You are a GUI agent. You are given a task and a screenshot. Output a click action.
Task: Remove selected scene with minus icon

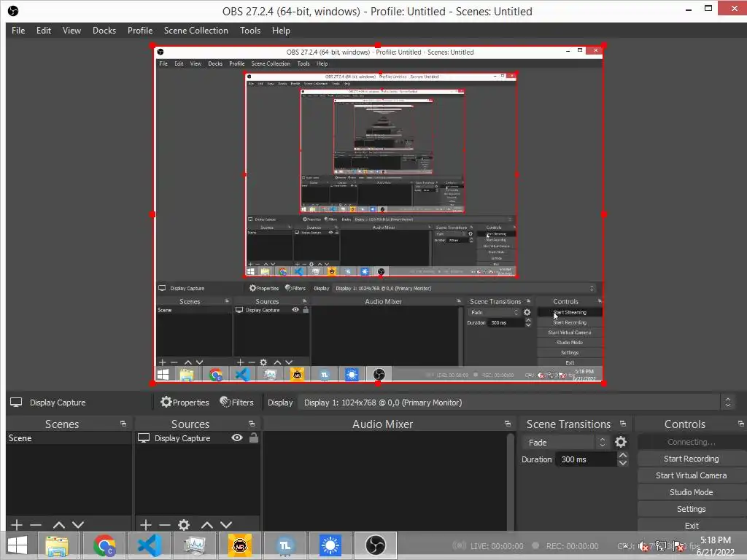(x=36, y=525)
